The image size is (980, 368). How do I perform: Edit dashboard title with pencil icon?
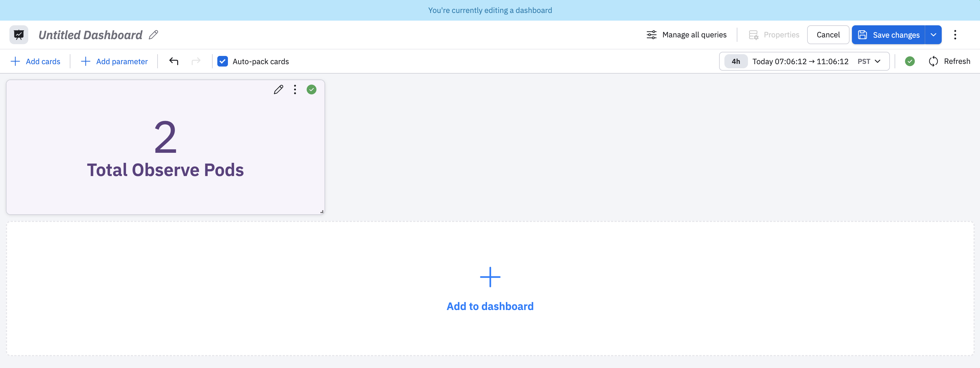point(153,35)
